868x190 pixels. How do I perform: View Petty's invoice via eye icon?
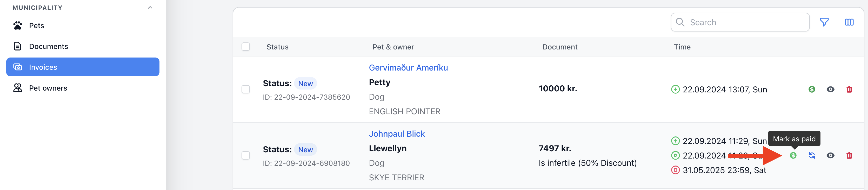click(x=831, y=90)
